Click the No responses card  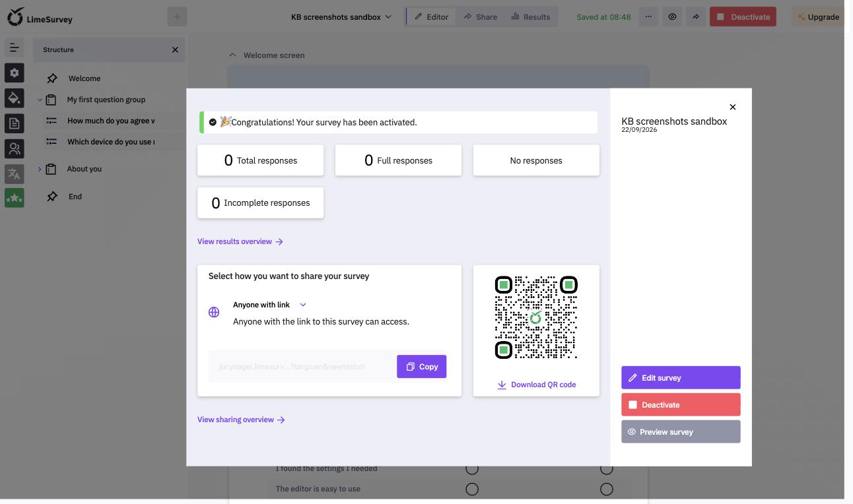point(536,160)
